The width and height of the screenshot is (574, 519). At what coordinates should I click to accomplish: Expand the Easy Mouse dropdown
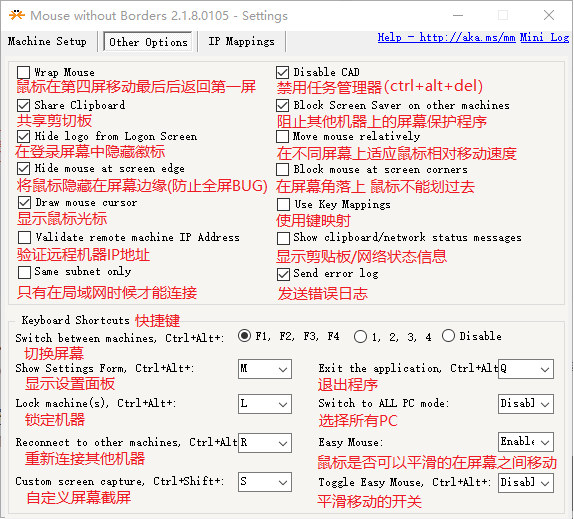point(526,442)
